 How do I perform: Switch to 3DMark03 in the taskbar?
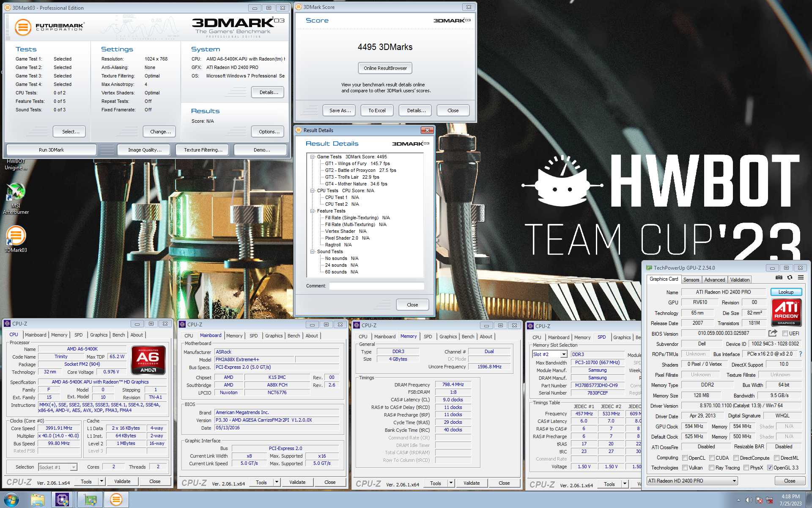pyautogui.click(x=116, y=500)
